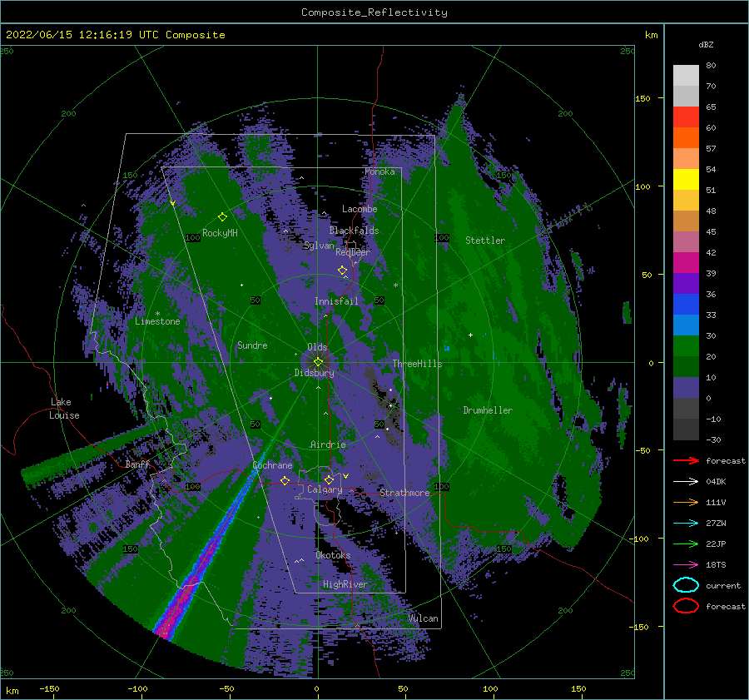Select the Okotoks label

click(x=333, y=555)
